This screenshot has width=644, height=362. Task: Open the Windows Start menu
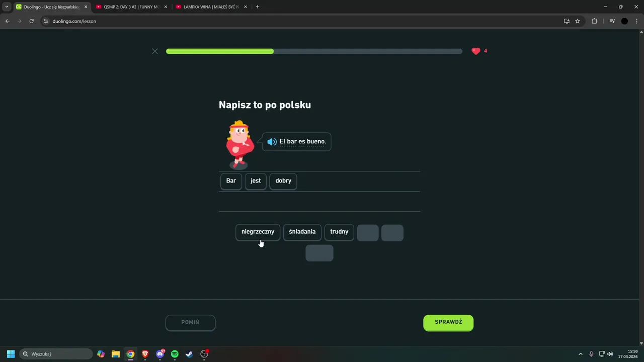pos(11,354)
